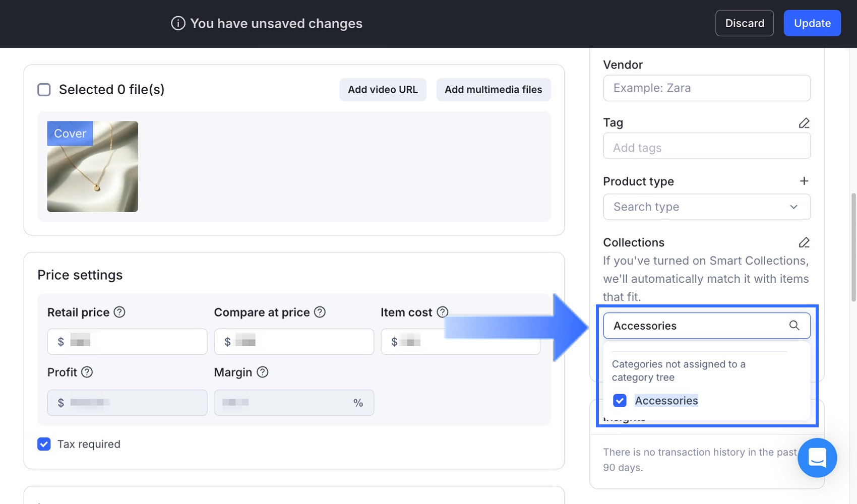Screen dimensions: 857x504
Task: Click the Profit help question icon
Action: [87, 372]
